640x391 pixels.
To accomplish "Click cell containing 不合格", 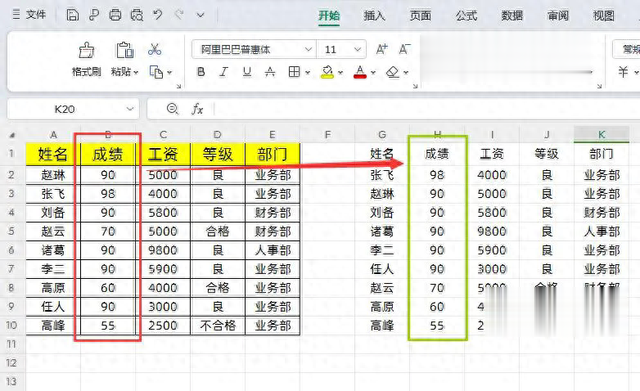I will tap(218, 326).
